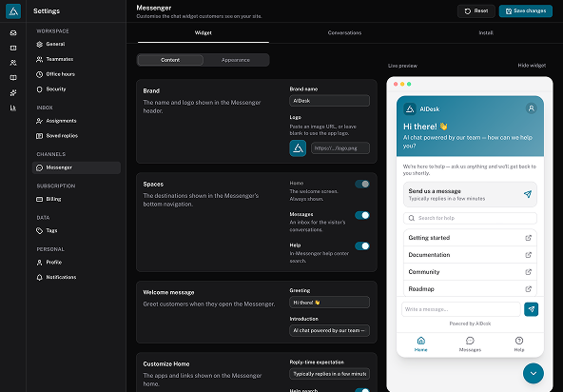The height and width of the screenshot is (392, 563).
Task: Click the profile avatar icon in the widget header
Action: [531, 108]
